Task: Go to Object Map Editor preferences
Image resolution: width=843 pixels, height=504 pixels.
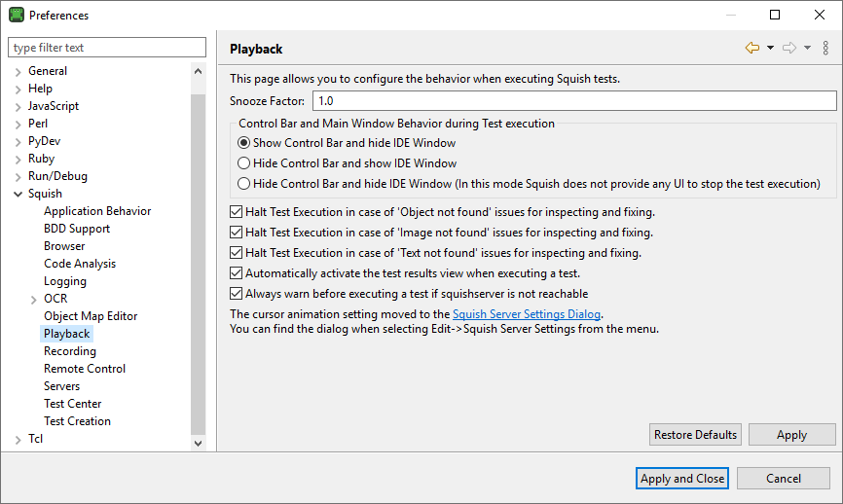Action: (x=91, y=316)
